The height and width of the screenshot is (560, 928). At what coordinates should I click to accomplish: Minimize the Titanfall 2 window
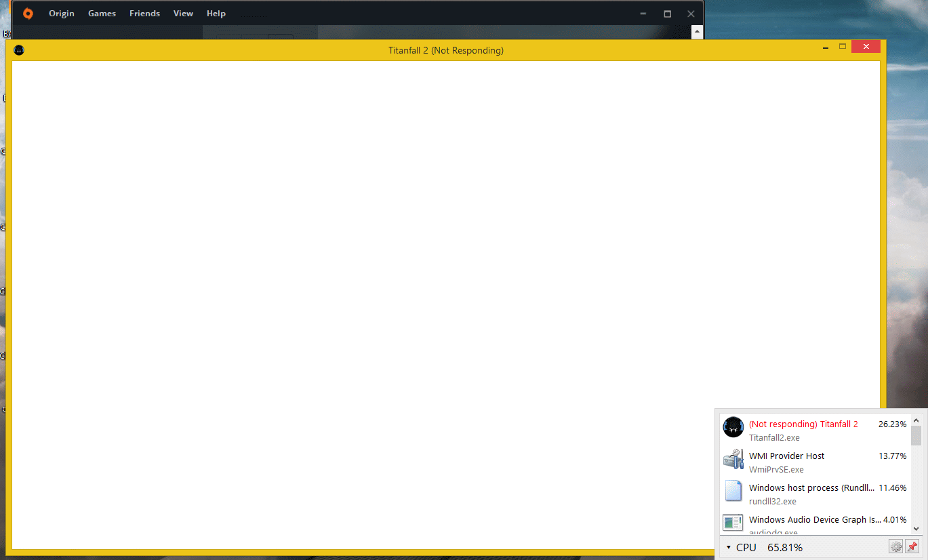coord(826,47)
